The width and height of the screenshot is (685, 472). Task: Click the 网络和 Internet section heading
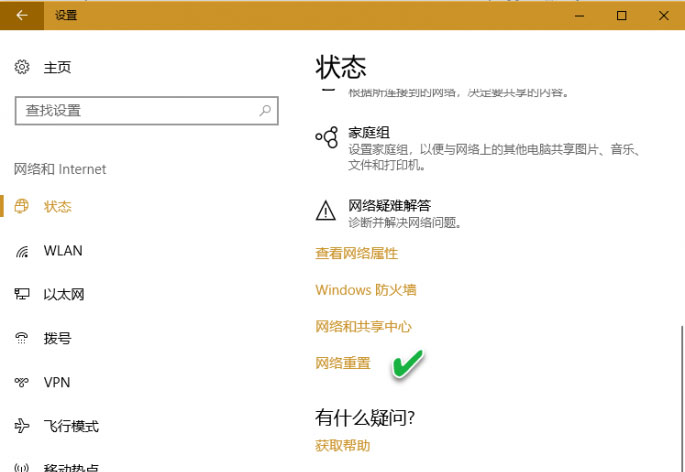coord(60,169)
